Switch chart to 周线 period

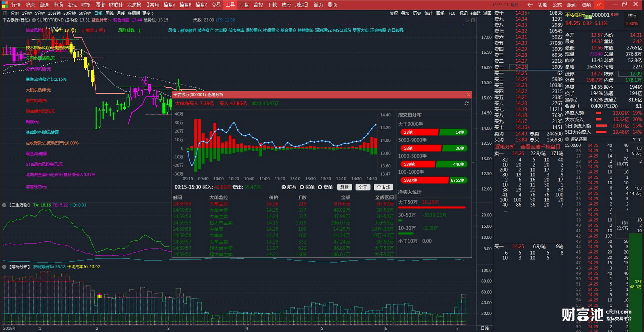(110, 13)
